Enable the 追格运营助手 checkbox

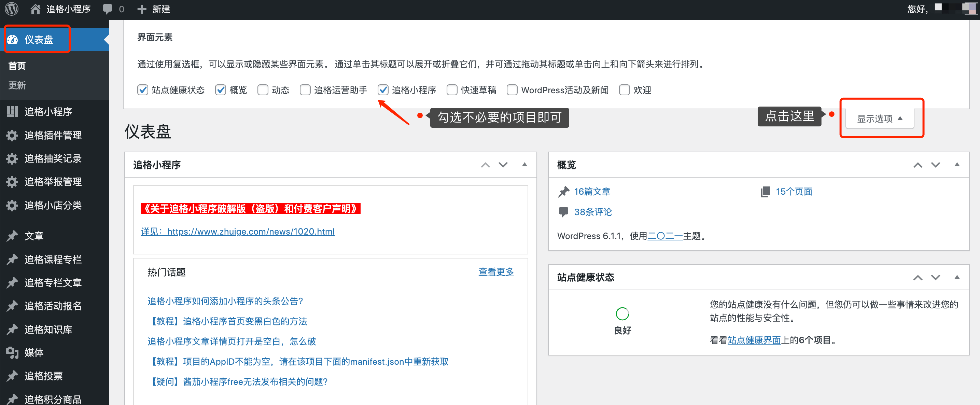(x=305, y=90)
